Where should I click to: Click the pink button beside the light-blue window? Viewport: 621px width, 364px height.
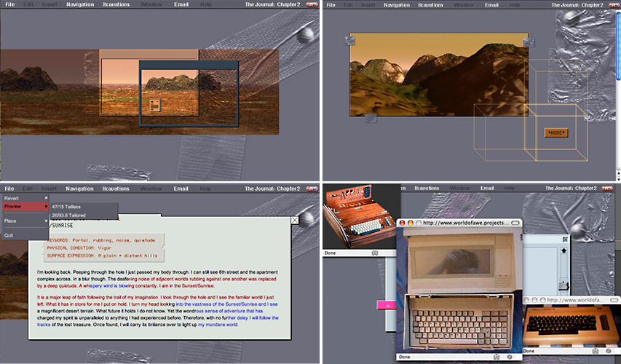point(386,305)
